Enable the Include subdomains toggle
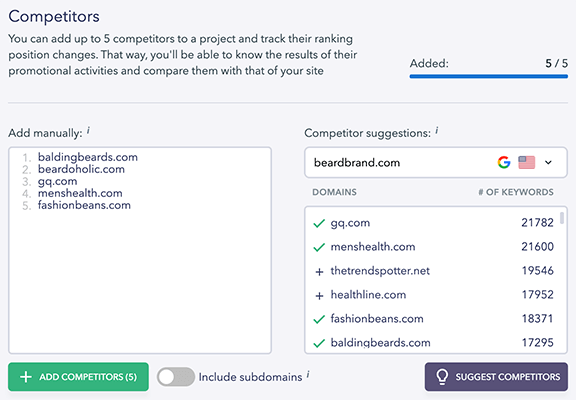This screenshot has height=400, width=576. coord(176,377)
